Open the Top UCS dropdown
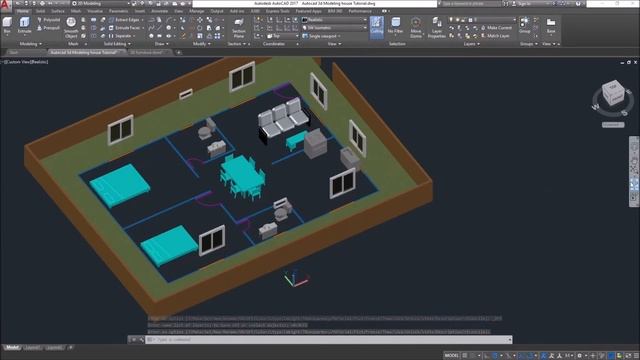 pos(282,36)
